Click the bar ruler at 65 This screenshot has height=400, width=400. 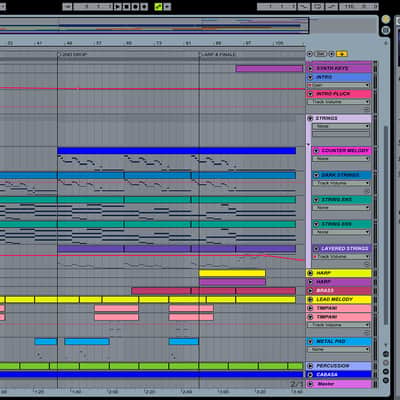129,43
